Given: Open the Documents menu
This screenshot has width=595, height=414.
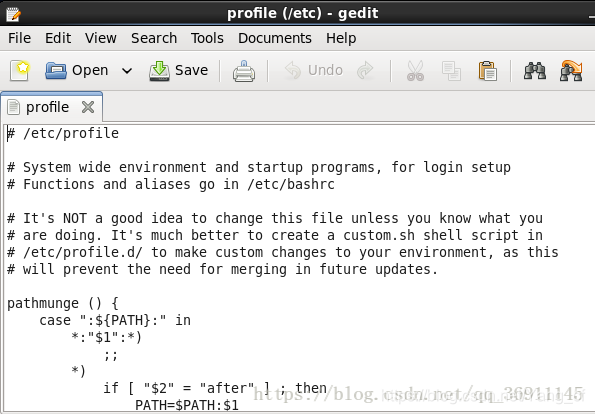Looking at the screenshot, I should pos(275,38).
